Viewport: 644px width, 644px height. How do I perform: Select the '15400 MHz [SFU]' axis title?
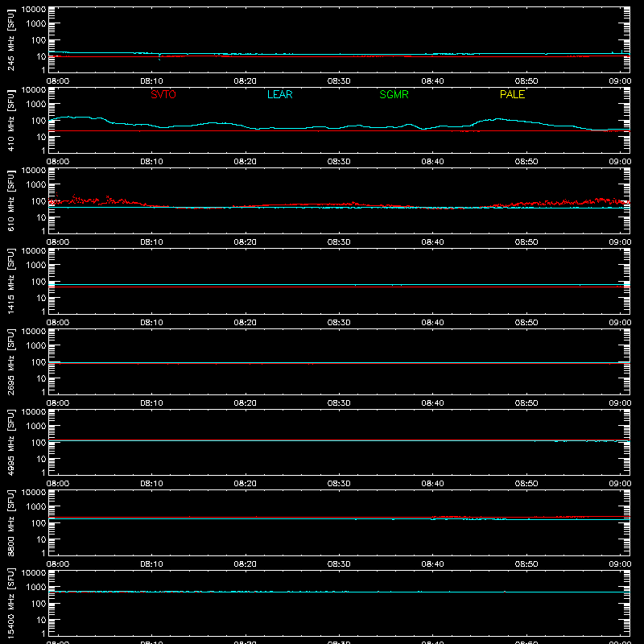tap(11, 603)
